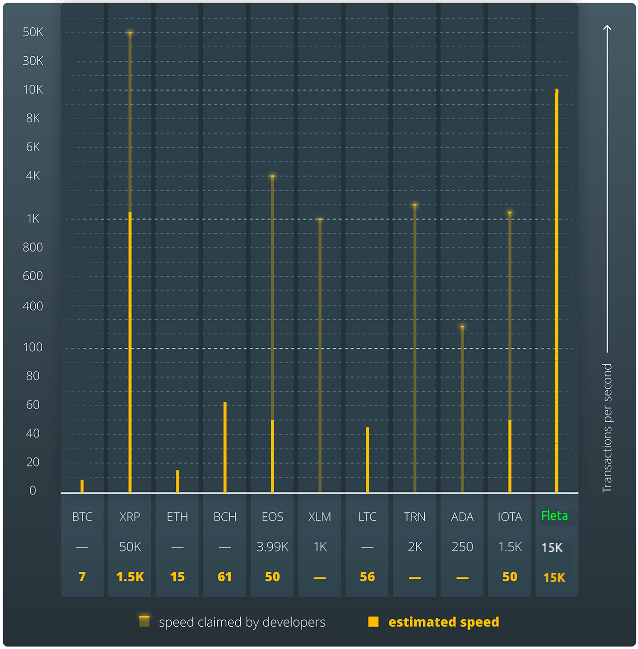Viewport: 638px width, 649px height.
Task: Select the BTC column label
Action: 82,517
